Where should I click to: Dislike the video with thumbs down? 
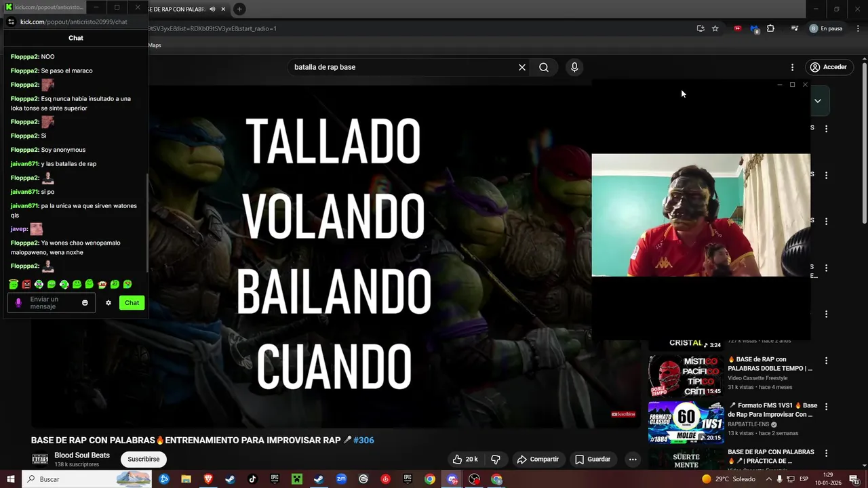(496, 459)
